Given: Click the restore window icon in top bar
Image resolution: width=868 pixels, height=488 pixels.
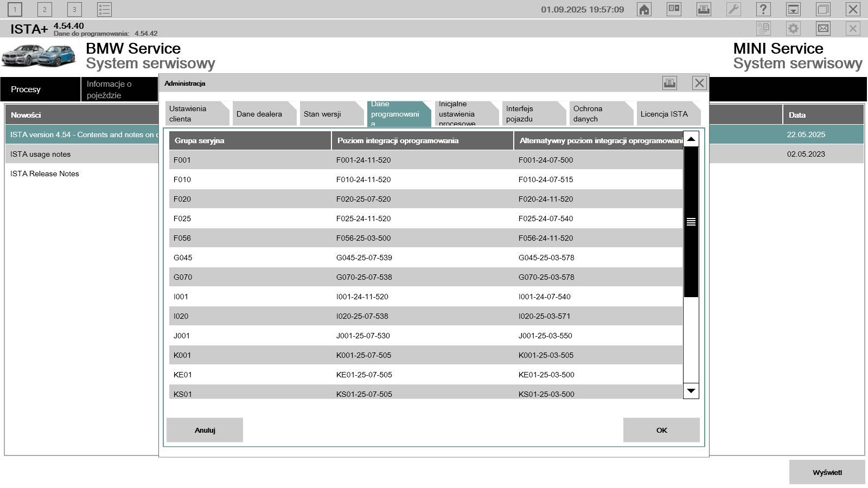Looking at the screenshot, I should tap(823, 9).
